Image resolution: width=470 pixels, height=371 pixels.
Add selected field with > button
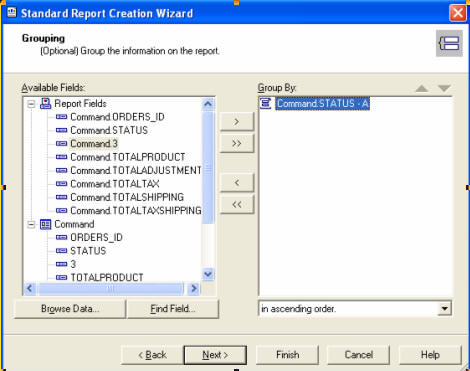(x=237, y=122)
